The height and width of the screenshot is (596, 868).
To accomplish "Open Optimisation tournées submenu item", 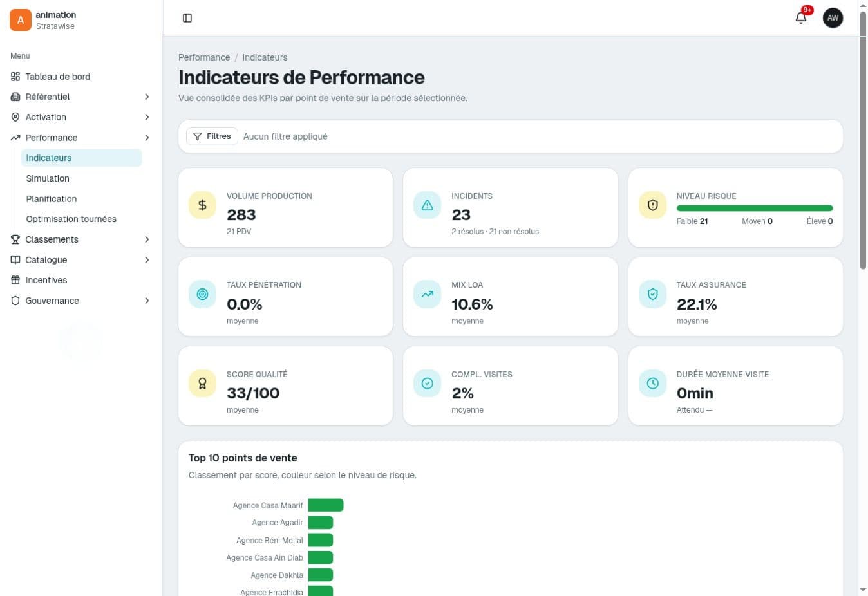I will click(81, 219).
